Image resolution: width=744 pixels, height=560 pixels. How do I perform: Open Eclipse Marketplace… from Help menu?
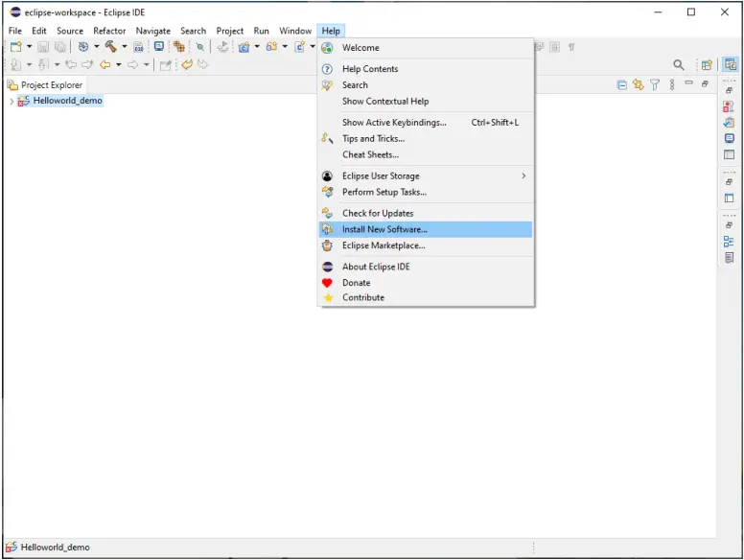click(x=426, y=245)
